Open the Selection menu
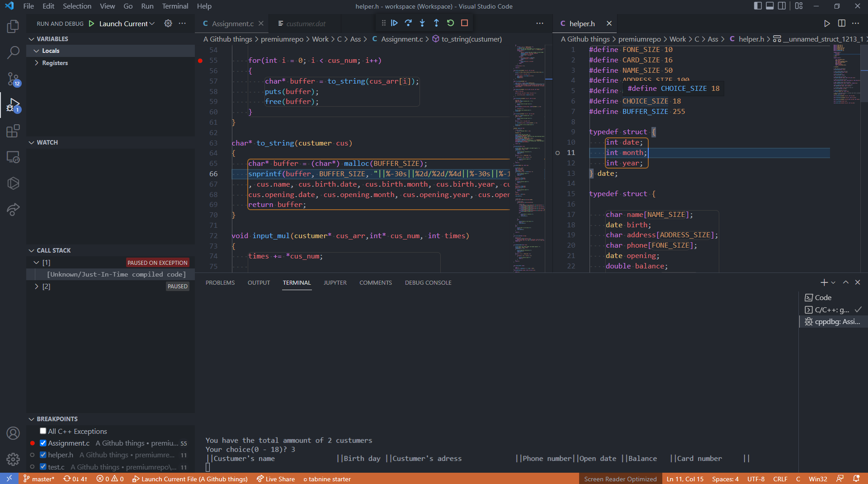Screen dimensions: 868x484 tap(77, 6)
